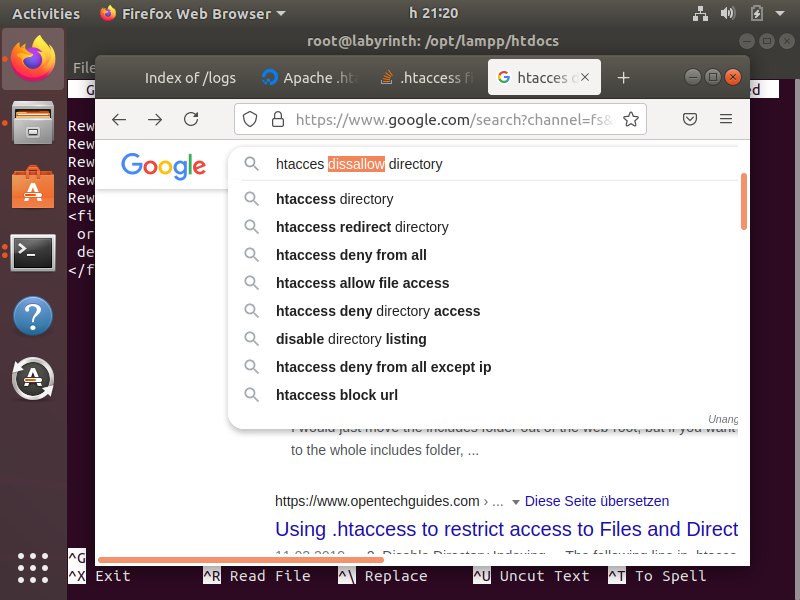This screenshot has width=800, height=600.
Task: Click 'Diese Seite übersetzen' link
Action: click(597, 501)
